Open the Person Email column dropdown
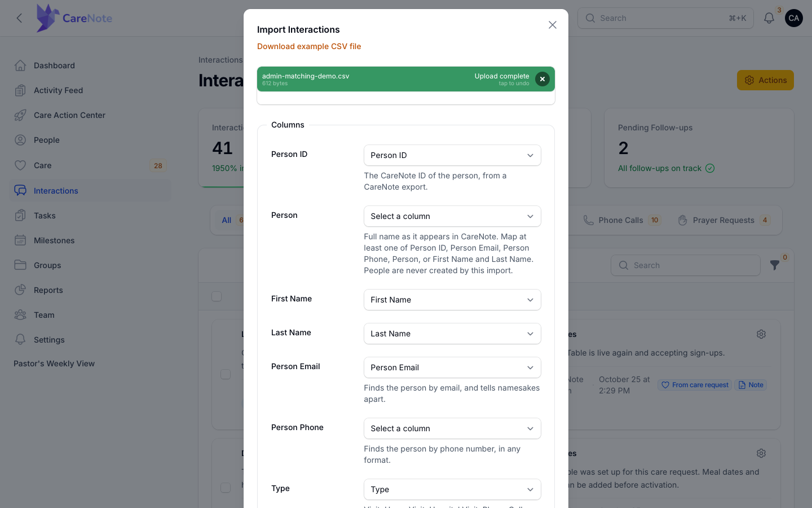The width and height of the screenshot is (812, 508). tap(452, 367)
